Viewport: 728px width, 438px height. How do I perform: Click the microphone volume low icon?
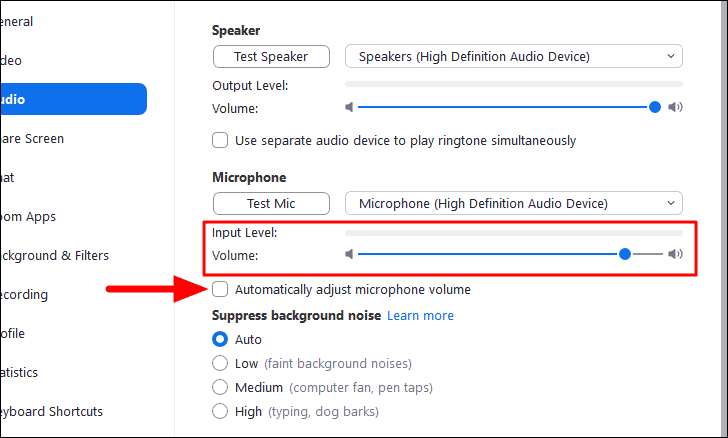coord(349,254)
